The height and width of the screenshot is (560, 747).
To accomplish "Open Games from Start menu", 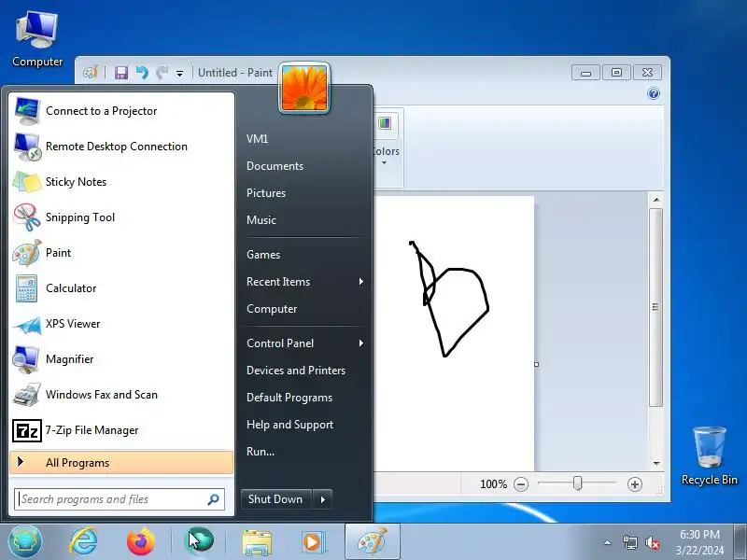I will click(263, 255).
